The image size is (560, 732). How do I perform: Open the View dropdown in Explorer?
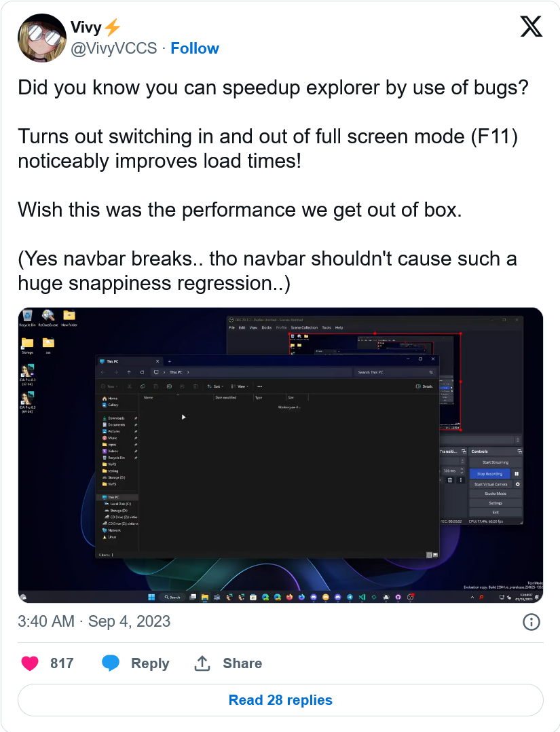point(240,386)
